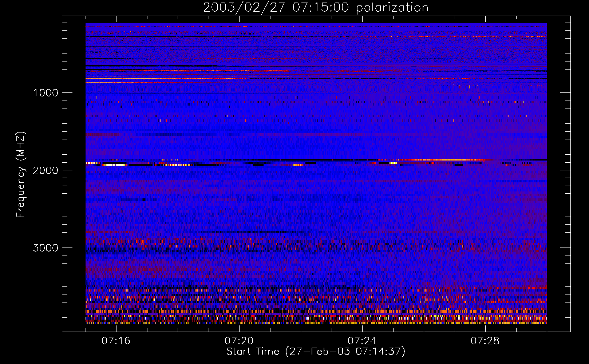The width and height of the screenshot is (589, 364).
Task: Click the '1000' frequency axis label
Action: tap(46, 93)
